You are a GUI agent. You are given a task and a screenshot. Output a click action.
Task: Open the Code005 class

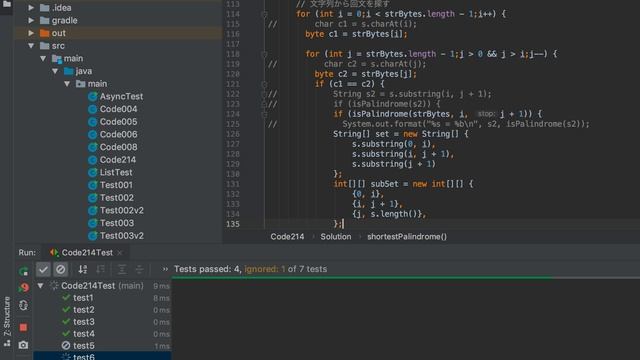point(118,122)
